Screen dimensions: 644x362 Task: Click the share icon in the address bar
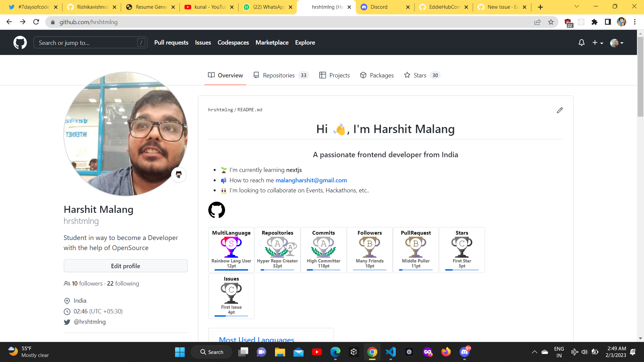click(x=538, y=22)
